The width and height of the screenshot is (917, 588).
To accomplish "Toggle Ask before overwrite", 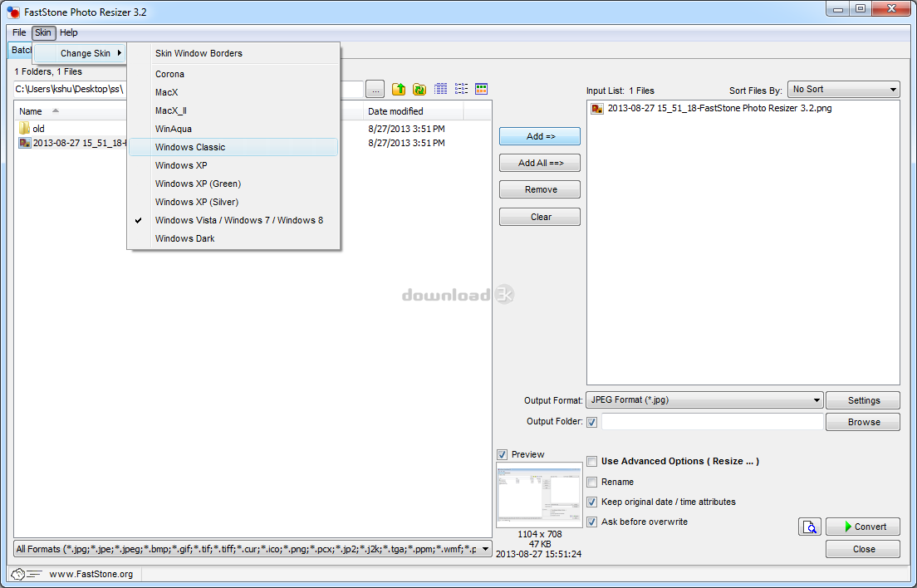I will pos(592,522).
